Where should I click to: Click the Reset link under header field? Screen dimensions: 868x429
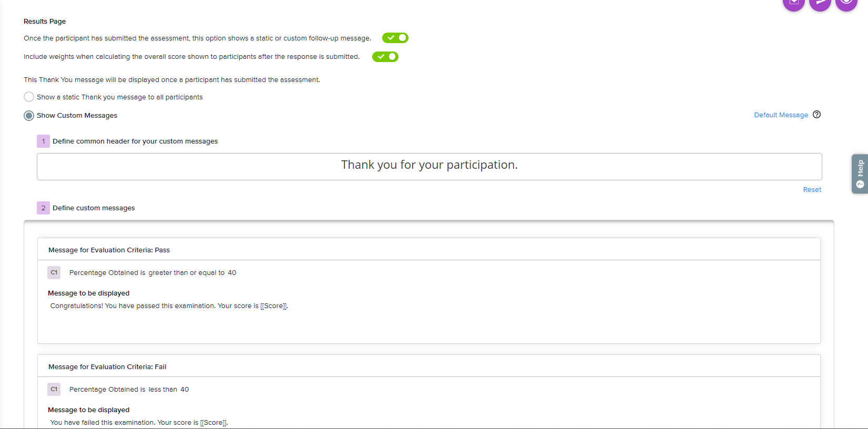(x=812, y=190)
